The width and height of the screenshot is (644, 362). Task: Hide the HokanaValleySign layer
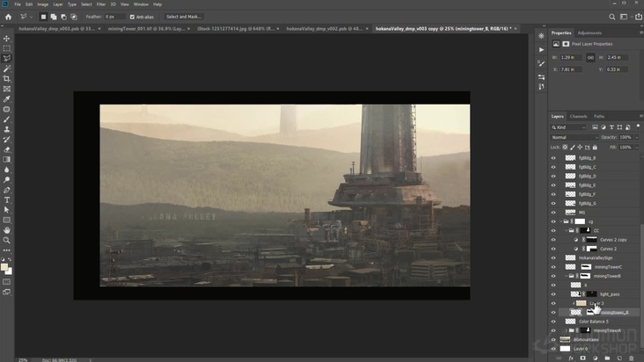click(x=553, y=257)
